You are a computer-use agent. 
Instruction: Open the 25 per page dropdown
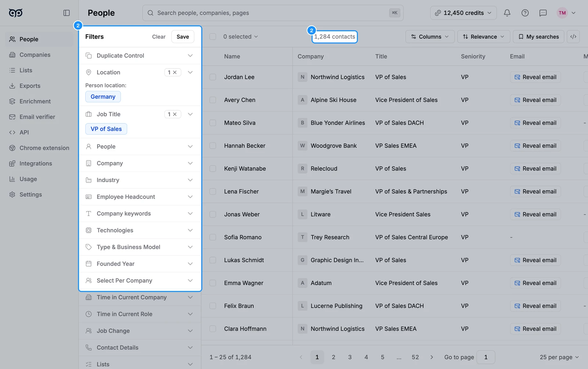coord(559,357)
